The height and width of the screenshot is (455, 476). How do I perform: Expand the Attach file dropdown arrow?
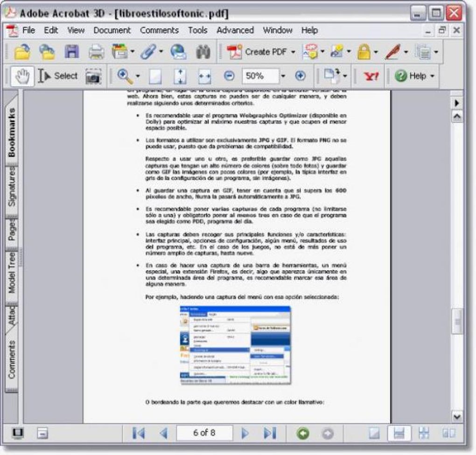coord(161,51)
